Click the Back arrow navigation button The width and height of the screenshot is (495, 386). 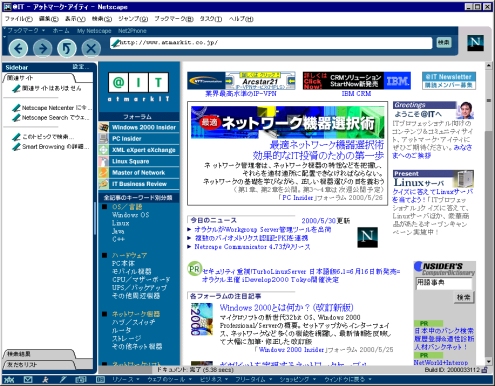pyautogui.click(x=19, y=49)
